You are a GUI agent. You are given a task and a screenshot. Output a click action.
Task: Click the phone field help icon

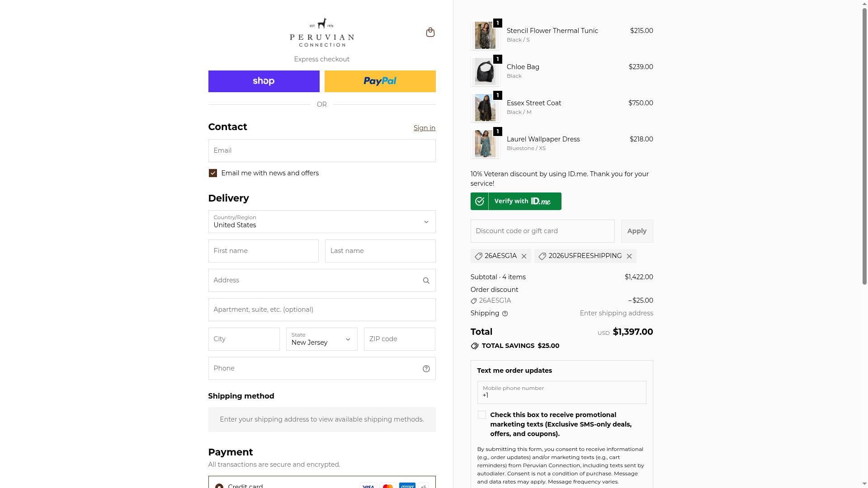click(x=426, y=369)
